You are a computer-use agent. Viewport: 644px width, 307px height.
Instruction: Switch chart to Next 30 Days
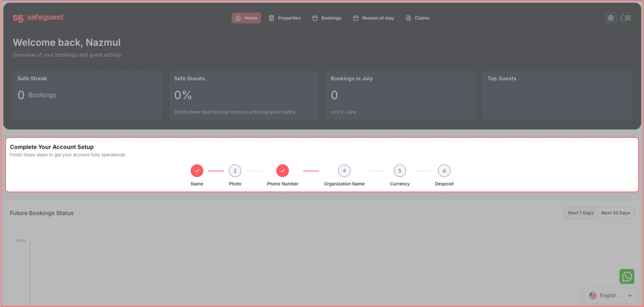point(615,213)
